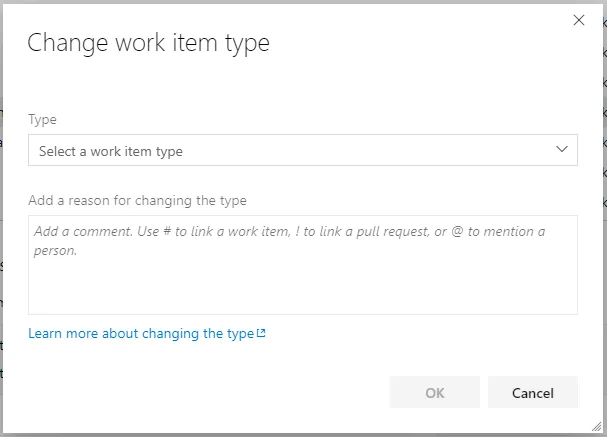
Task: Click the Add a reason for changing label
Action: point(137,200)
